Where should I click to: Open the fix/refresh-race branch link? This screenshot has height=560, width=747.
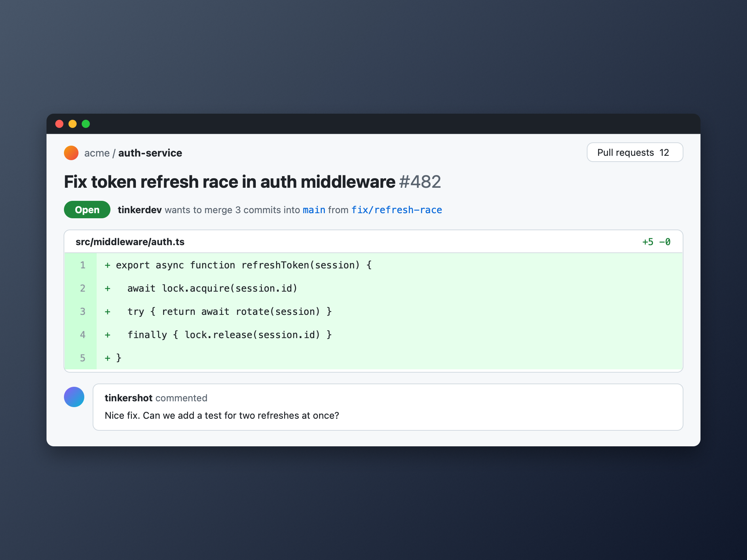pyautogui.click(x=396, y=210)
